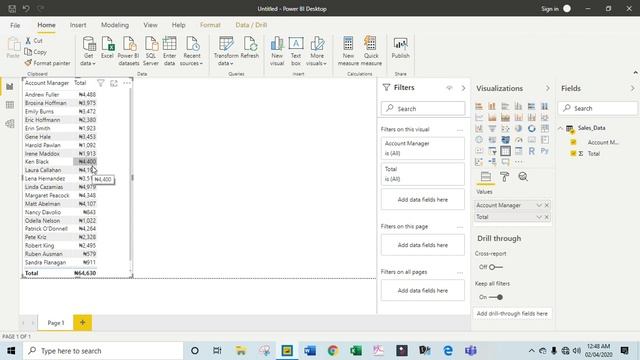Switch to the Insert ribbon tab
Image resolution: width=640 pixels, height=360 pixels.
(x=78, y=25)
